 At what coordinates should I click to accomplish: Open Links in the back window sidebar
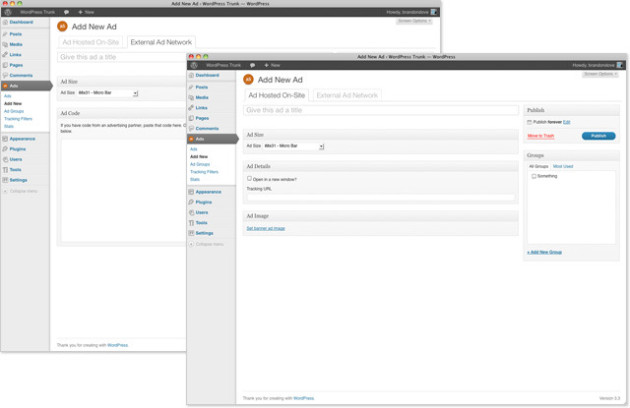(x=15, y=55)
